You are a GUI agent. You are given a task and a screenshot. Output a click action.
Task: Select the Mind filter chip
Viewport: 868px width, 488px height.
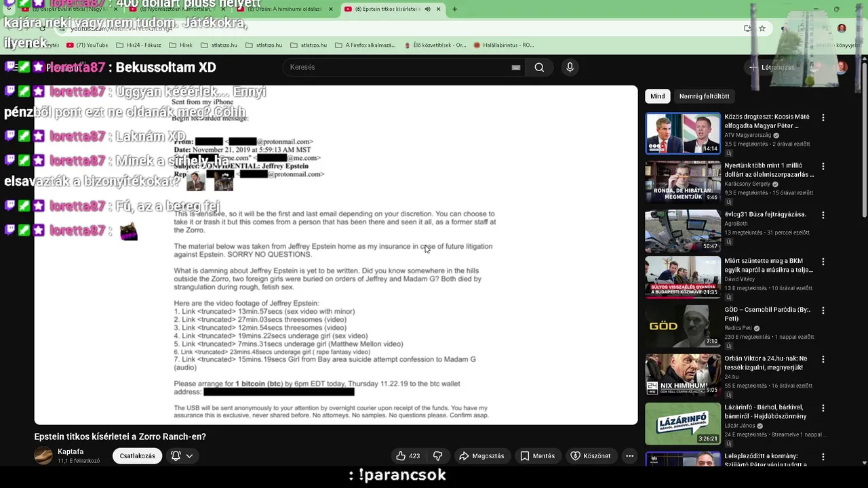click(658, 96)
